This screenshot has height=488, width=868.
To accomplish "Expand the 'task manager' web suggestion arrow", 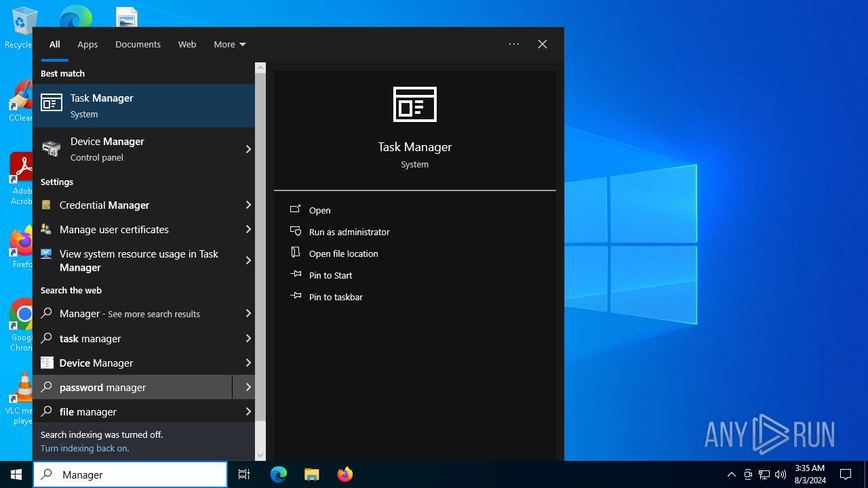I will [248, 338].
